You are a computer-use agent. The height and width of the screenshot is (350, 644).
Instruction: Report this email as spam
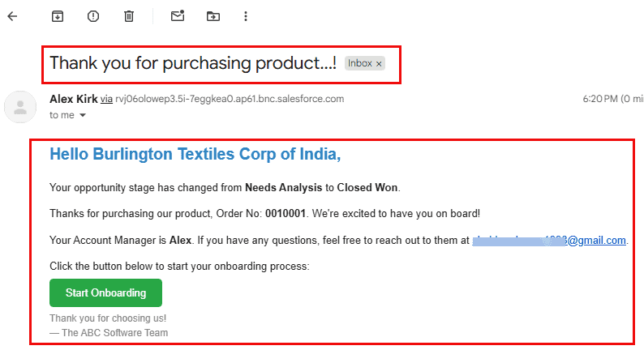(x=92, y=16)
